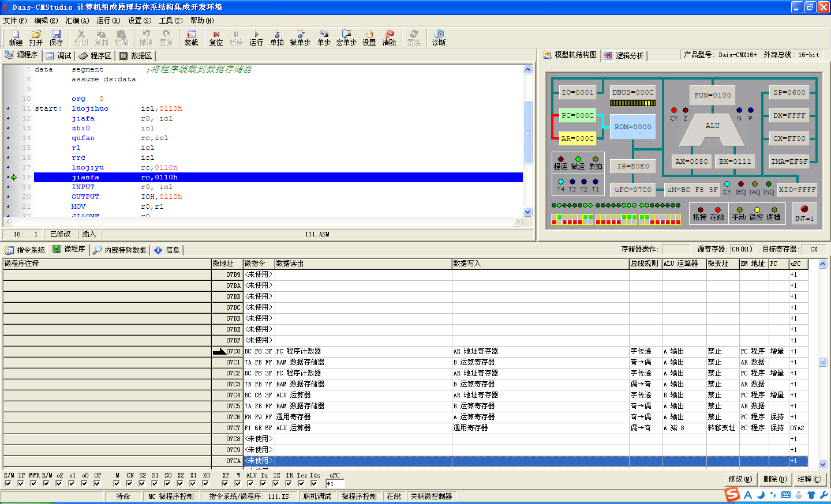Click the 手动 mode indicator

[x=739, y=214]
